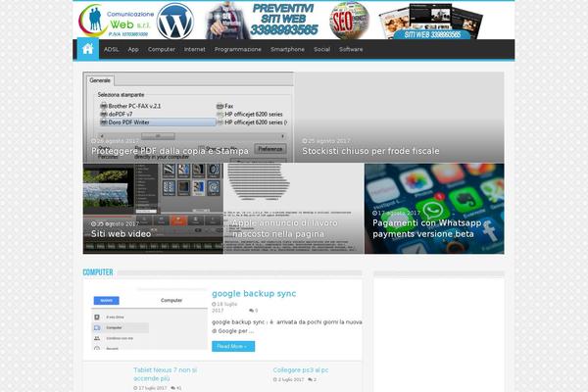Click the '18 luglio 2017' post date

[x=224, y=307]
